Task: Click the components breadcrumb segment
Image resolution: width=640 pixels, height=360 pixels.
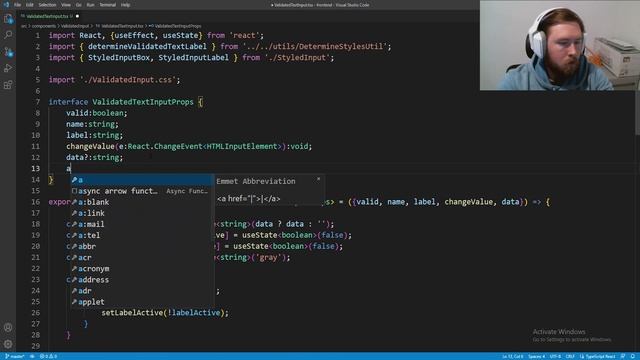Action: (43, 26)
